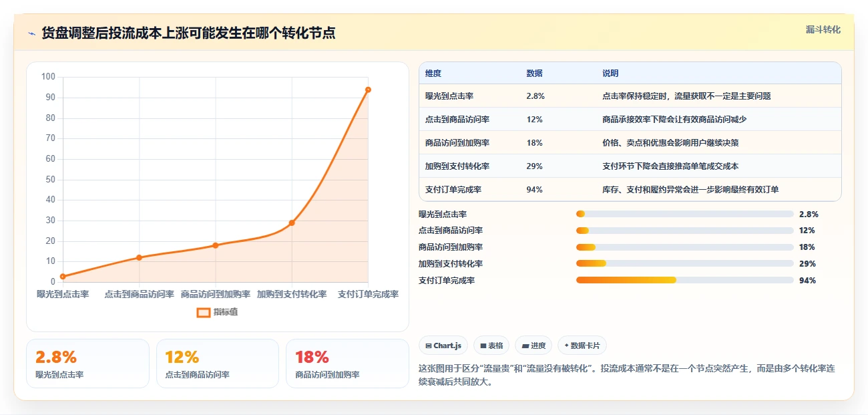Click description 支付环节下降会直接推高单笔成交成本

(670, 166)
